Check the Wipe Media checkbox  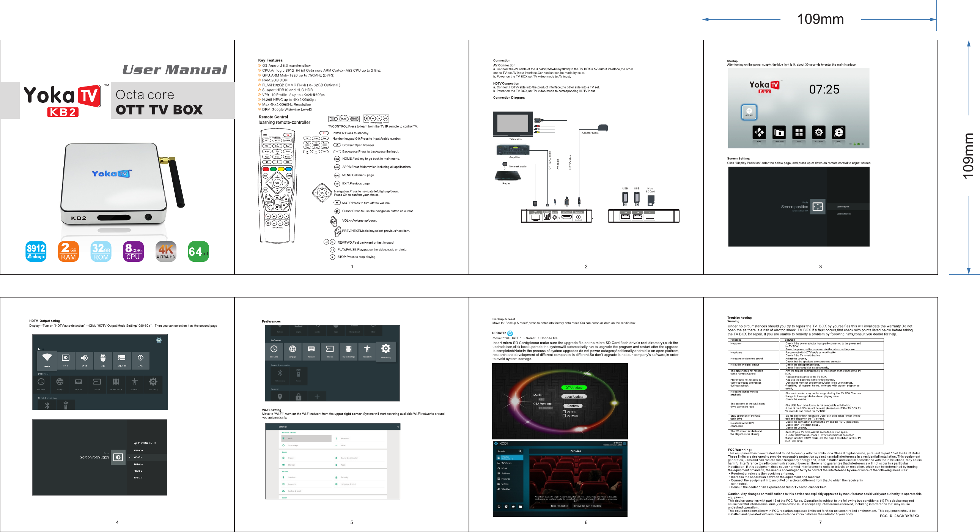564,416
